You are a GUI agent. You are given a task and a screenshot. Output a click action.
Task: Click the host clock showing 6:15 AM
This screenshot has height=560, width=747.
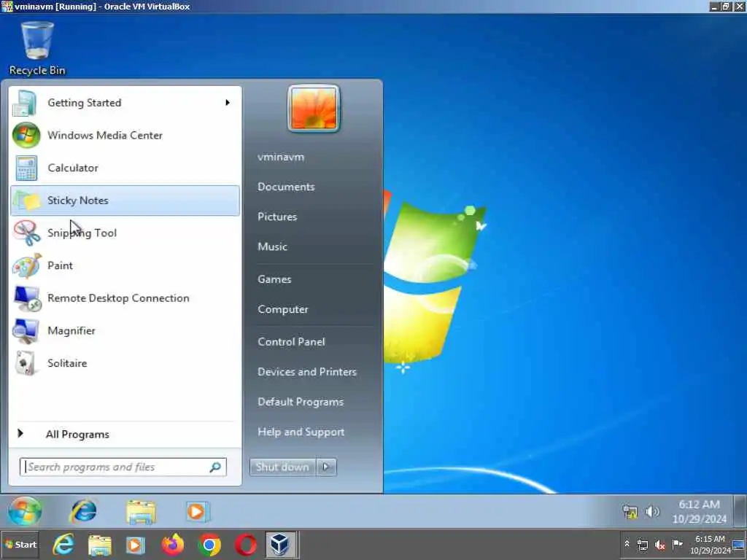(x=710, y=544)
